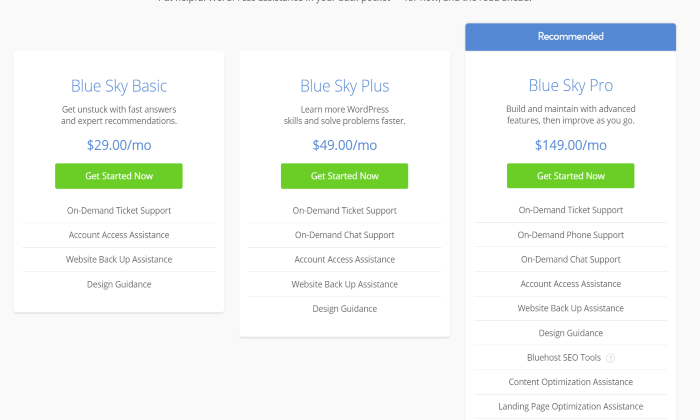
Task: Click Account Access Assistance in Basic plan
Action: (x=119, y=235)
